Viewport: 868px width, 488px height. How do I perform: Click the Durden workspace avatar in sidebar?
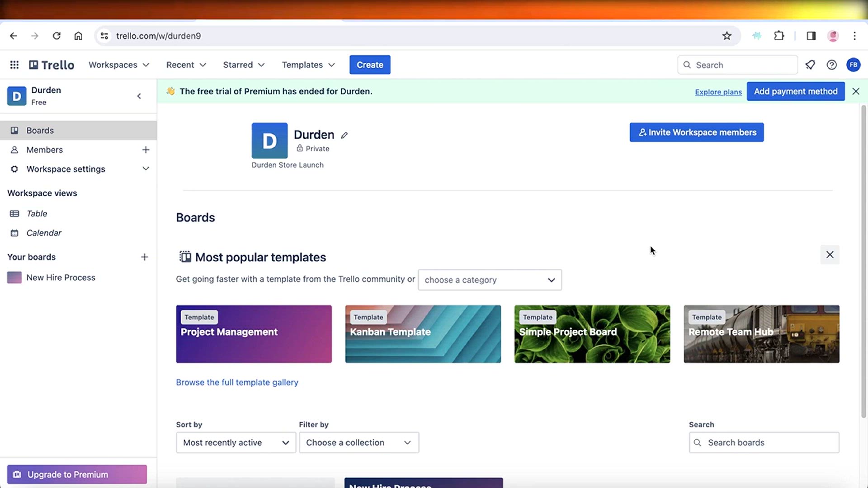pos(17,96)
